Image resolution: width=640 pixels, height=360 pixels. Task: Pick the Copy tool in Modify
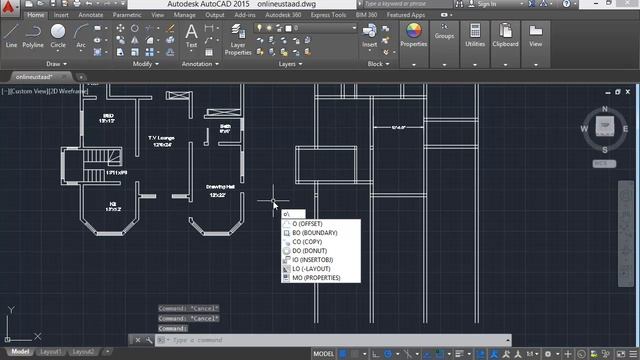click(x=120, y=40)
